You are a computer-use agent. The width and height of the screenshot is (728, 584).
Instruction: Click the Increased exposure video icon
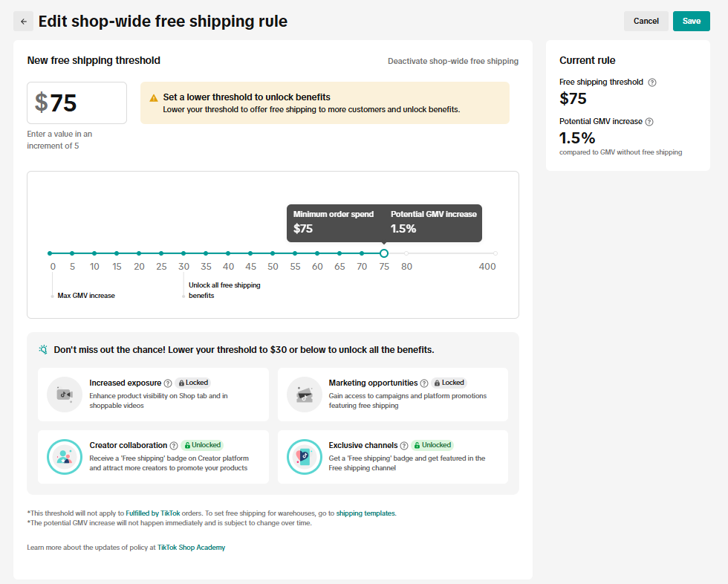pyautogui.click(x=65, y=395)
